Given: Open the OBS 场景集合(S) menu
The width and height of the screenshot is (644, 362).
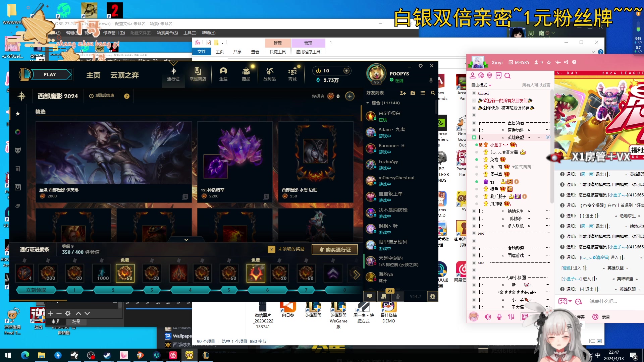Looking at the screenshot, I should (x=167, y=33).
